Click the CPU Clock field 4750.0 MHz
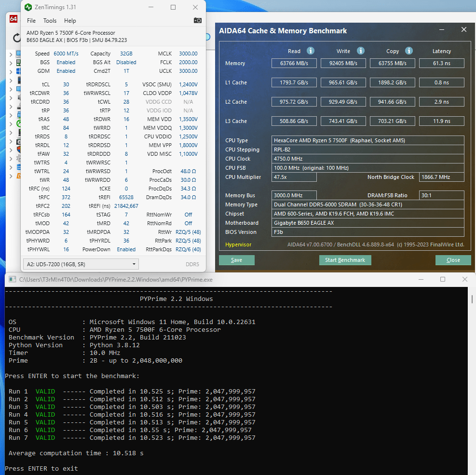The height and width of the screenshot is (475, 476). click(x=367, y=159)
